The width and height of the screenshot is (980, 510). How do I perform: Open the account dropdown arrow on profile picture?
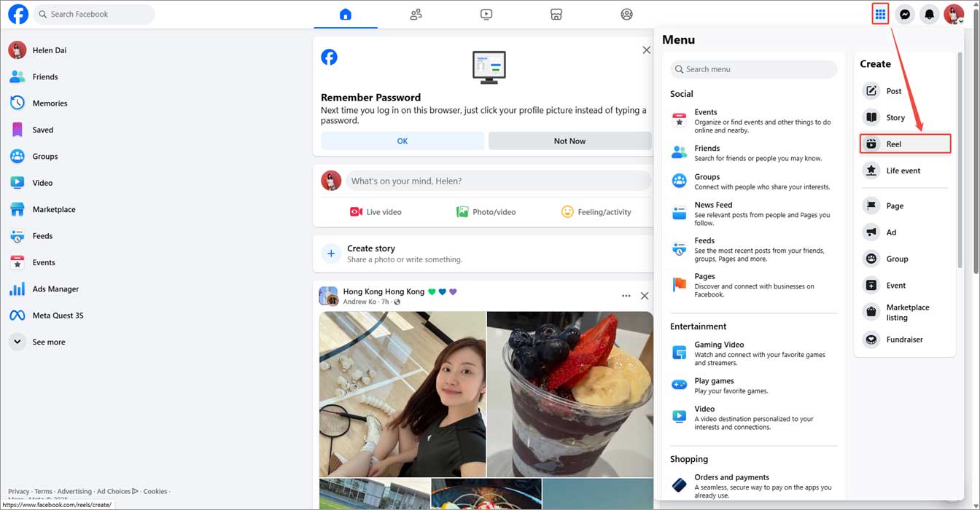(x=962, y=20)
